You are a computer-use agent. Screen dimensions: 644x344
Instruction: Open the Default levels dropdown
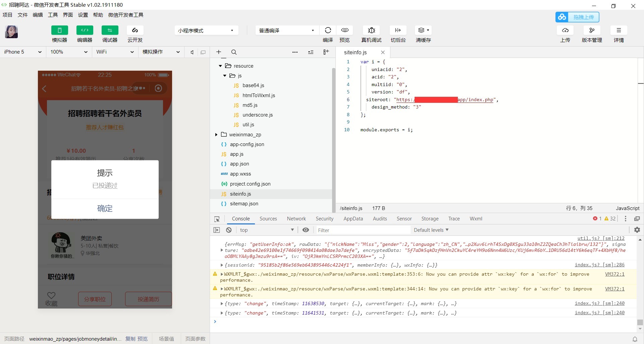(x=431, y=230)
